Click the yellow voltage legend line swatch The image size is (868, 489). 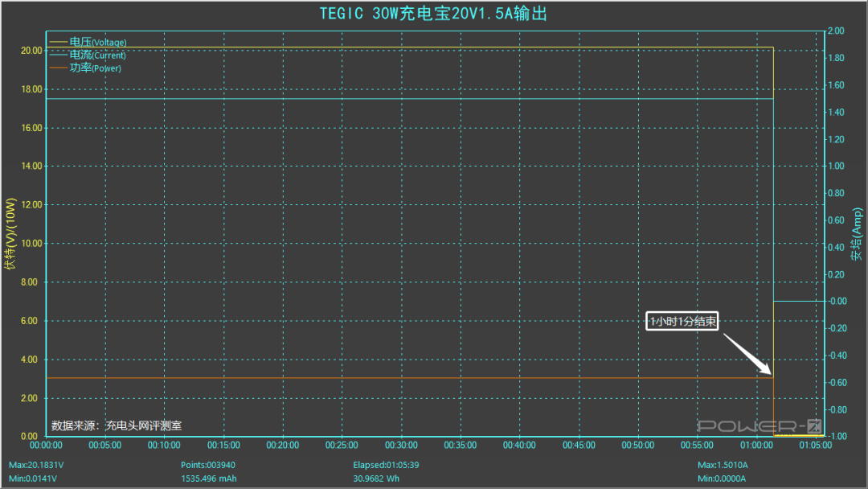pos(58,42)
